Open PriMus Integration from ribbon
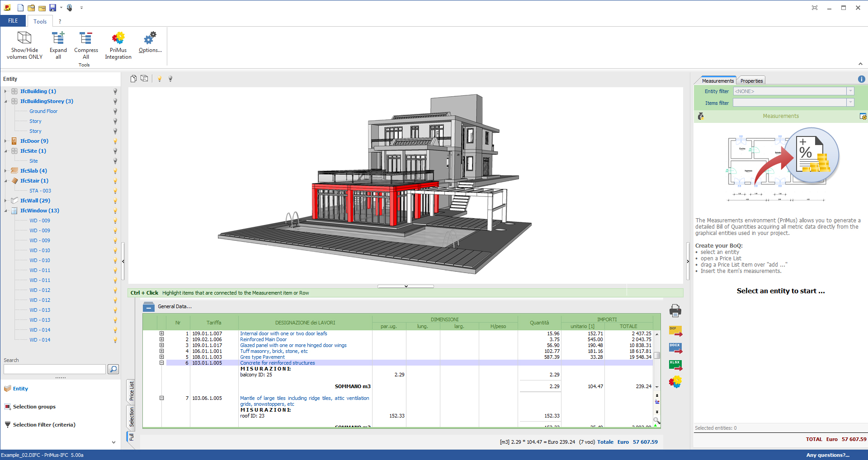The image size is (868, 460). coord(118,45)
